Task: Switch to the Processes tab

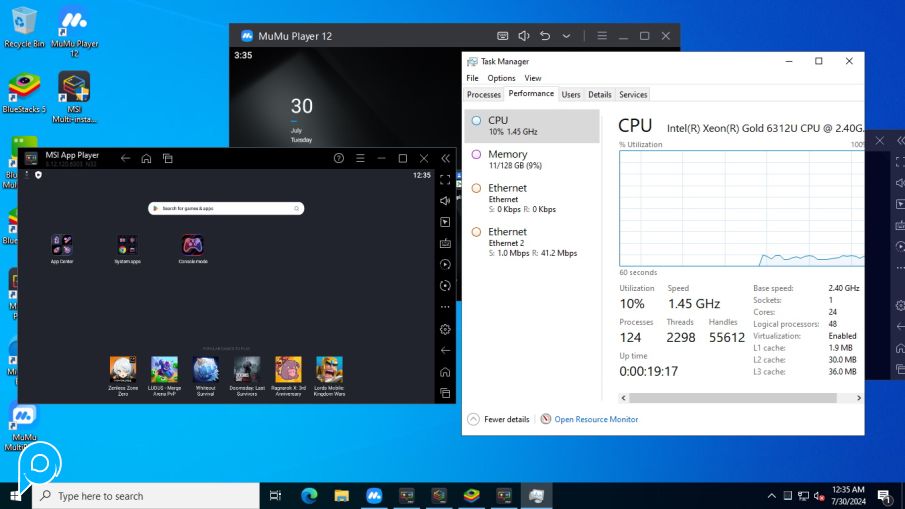Action: tap(484, 94)
